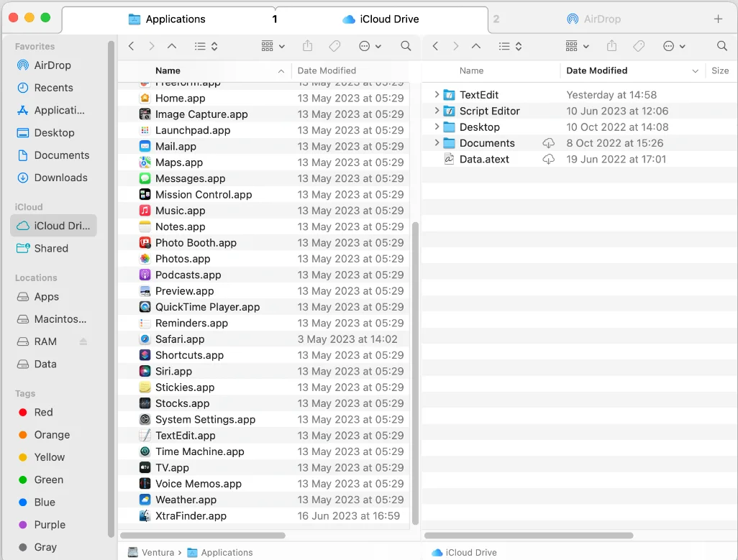
Task: Sort files by the Name column header
Action: click(168, 70)
